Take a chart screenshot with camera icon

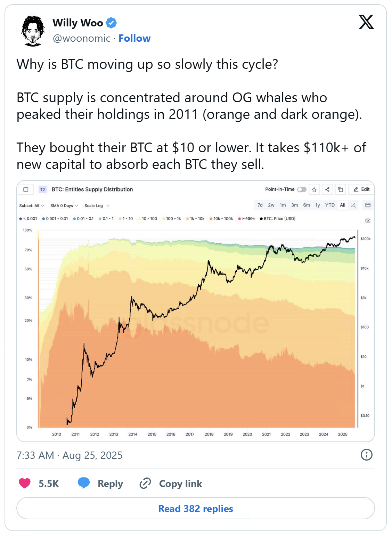click(368, 220)
